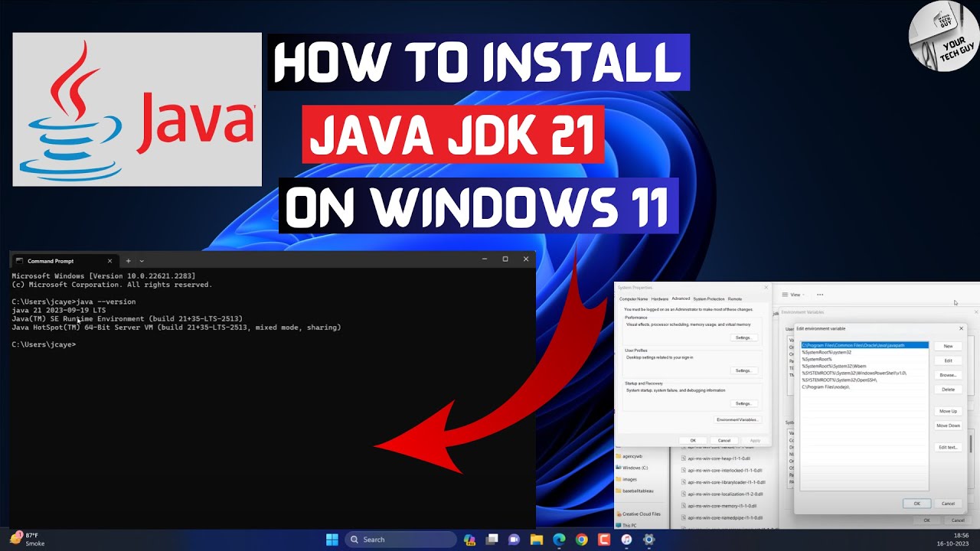Close the System Properties window
This screenshot has width=980, height=551.
766,288
